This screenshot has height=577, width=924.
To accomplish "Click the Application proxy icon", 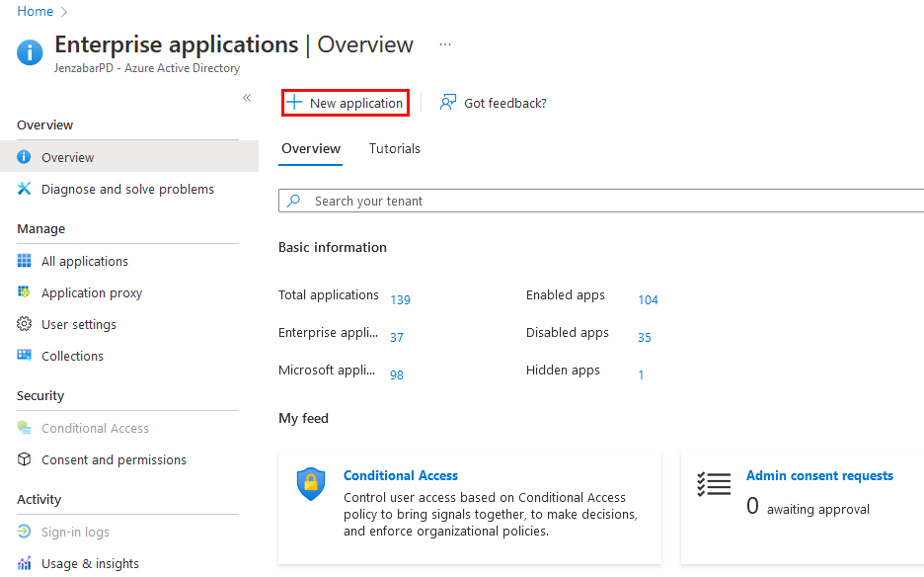I will point(25,292).
